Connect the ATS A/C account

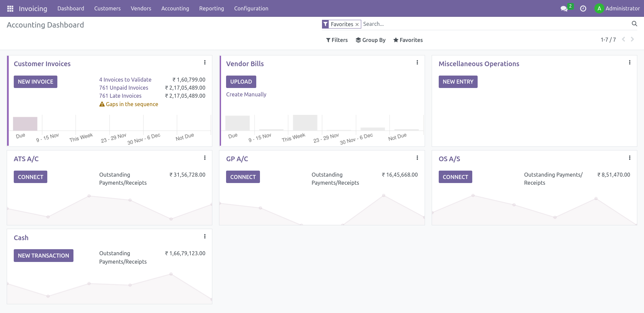(30, 177)
